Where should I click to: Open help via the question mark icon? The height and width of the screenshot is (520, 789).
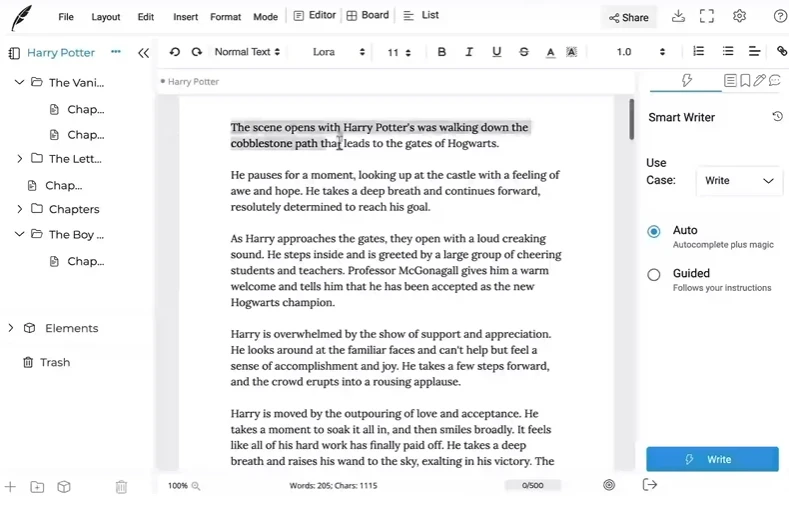pyautogui.click(x=780, y=16)
